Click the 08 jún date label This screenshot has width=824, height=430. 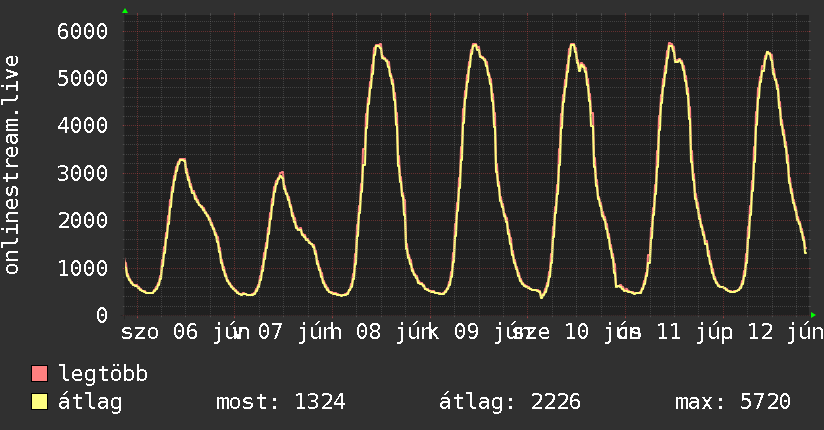coord(394,332)
